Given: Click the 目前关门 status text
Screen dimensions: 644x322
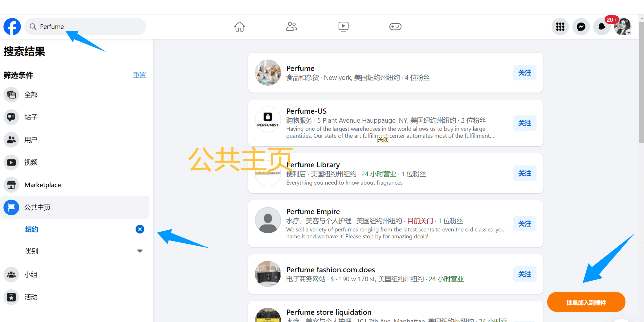Looking at the screenshot, I should (420, 221).
